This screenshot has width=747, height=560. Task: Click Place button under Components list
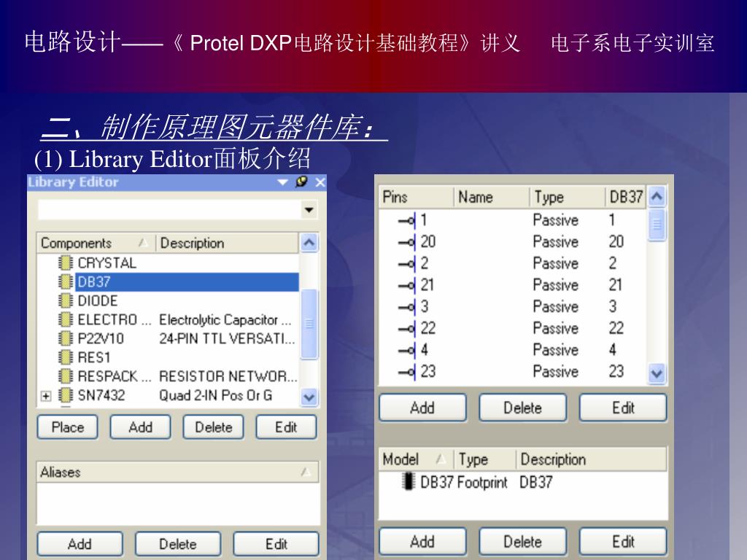pyautogui.click(x=68, y=427)
